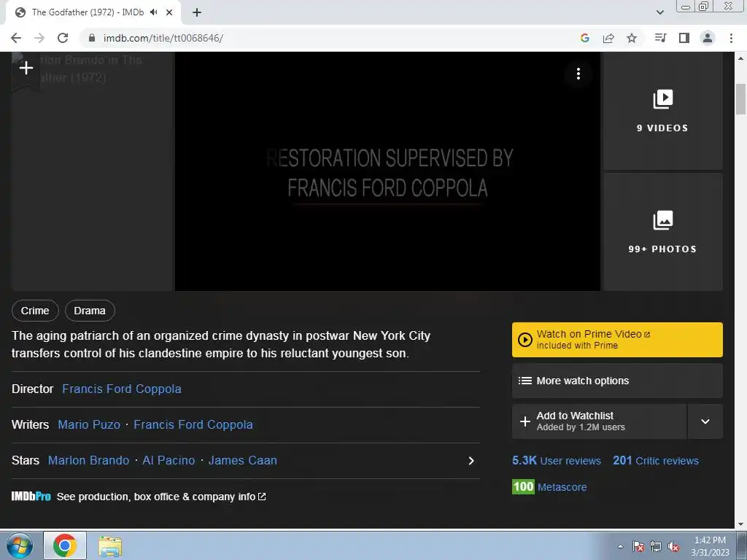Open the taskbar clock showing 1:42 PM
The width and height of the screenshot is (747, 560).
710,546
